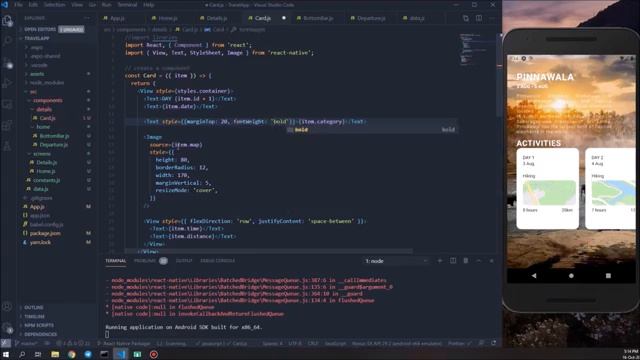Close the terminal panel

coord(491,260)
